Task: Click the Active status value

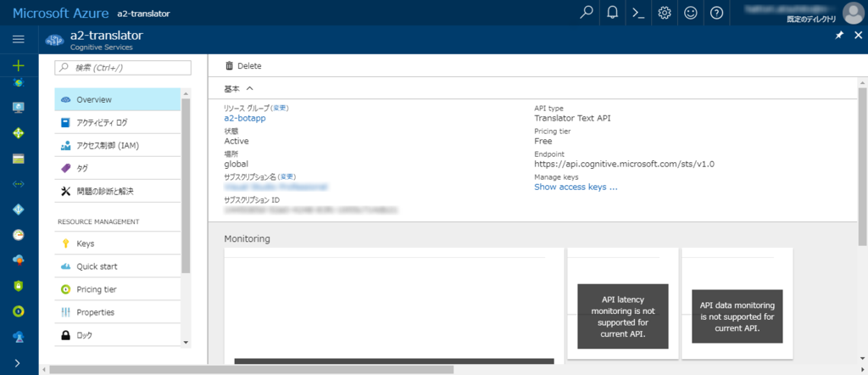Action: tap(236, 141)
